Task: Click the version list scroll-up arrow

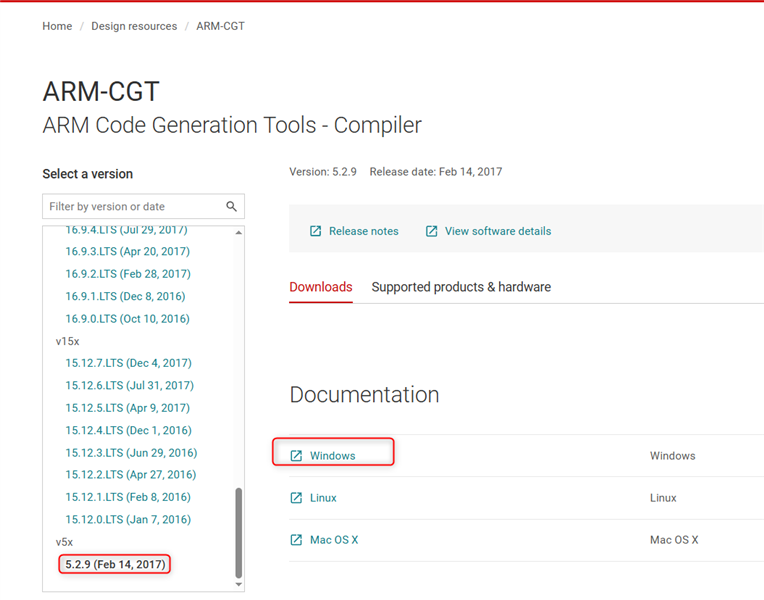Action: (239, 232)
